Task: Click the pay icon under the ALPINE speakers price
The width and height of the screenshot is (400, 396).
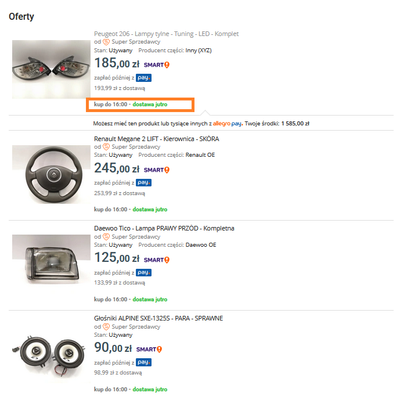Action: [x=144, y=362]
